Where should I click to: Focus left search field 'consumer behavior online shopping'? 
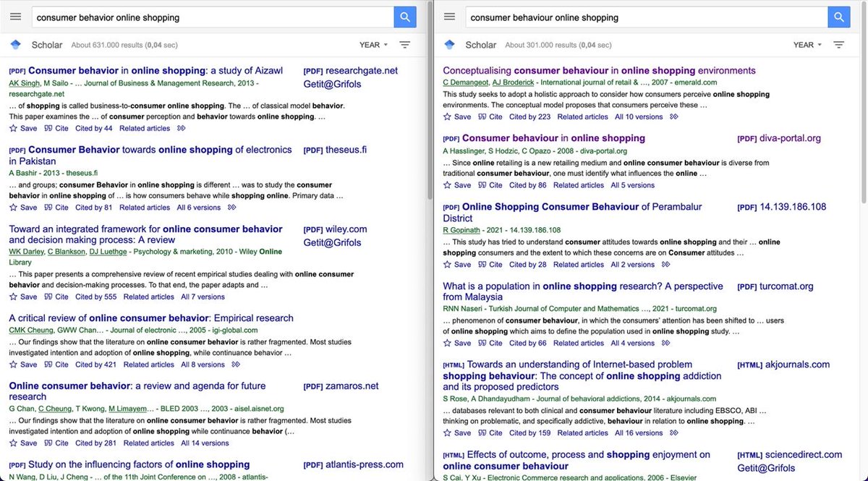pyautogui.click(x=211, y=17)
